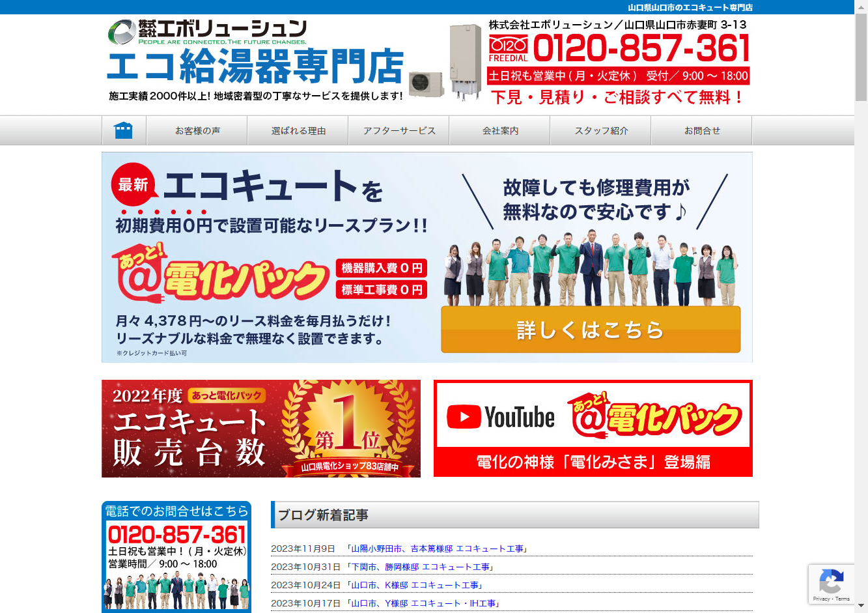Viewport: 868px width, 613px height.
Task: Click the sidebar phone inquiry banner
Action: pyautogui.click(x=176, y=556)
